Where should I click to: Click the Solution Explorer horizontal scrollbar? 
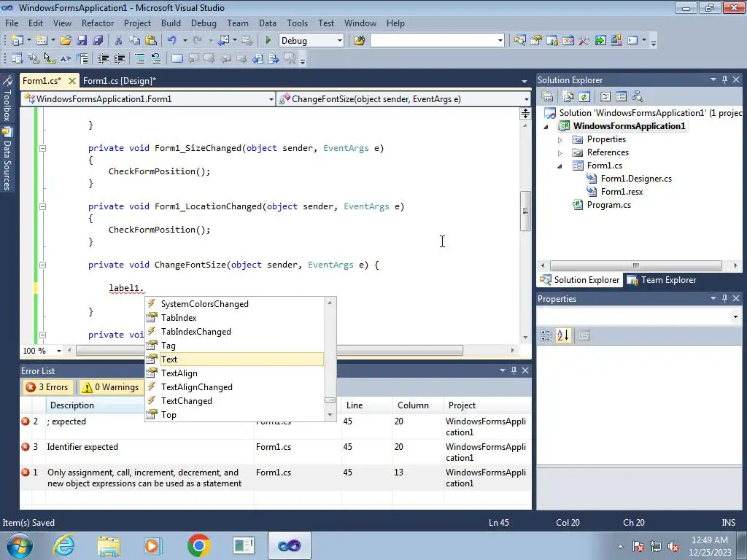635,265
